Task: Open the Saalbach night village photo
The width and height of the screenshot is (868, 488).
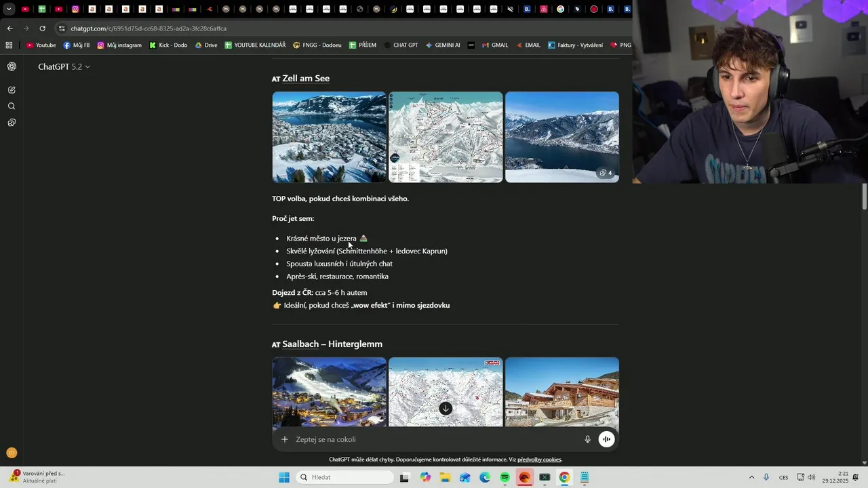Action: (x=329, y=392)
